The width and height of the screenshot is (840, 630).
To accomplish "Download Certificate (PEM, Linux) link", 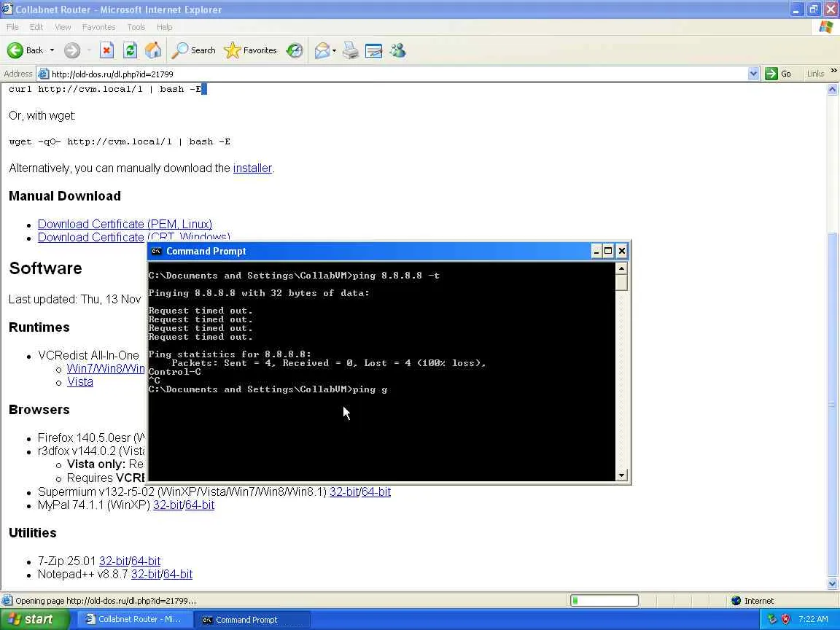I will pyautogui.click(x=125, y=224).
